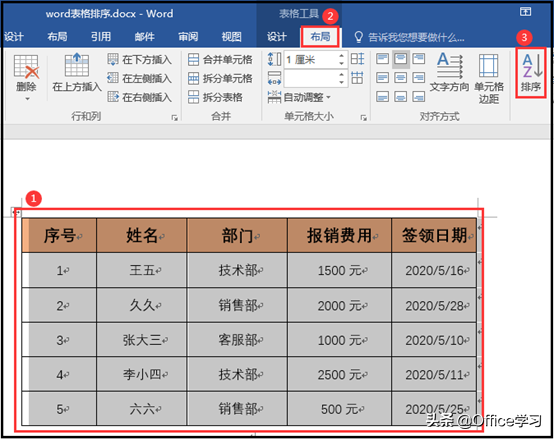This screenshot has width=554, height=440.
Task: Click 在右侧插入 insert right
Action: click(x=140, y=97)
